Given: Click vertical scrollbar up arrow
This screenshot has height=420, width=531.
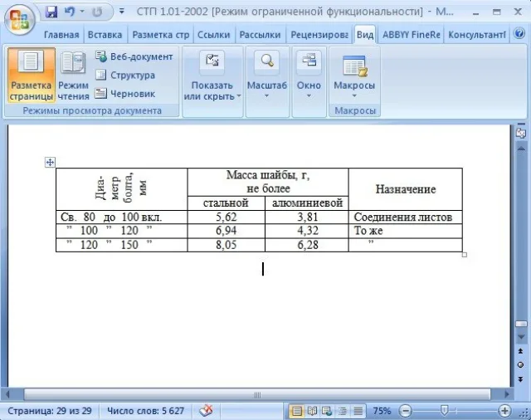Looking at the screenshot, I should [x=521, y=149].
